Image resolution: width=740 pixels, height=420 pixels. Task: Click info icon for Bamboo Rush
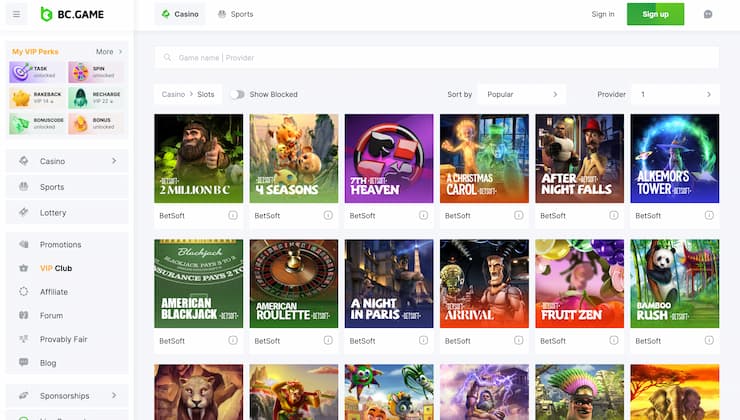709,340
